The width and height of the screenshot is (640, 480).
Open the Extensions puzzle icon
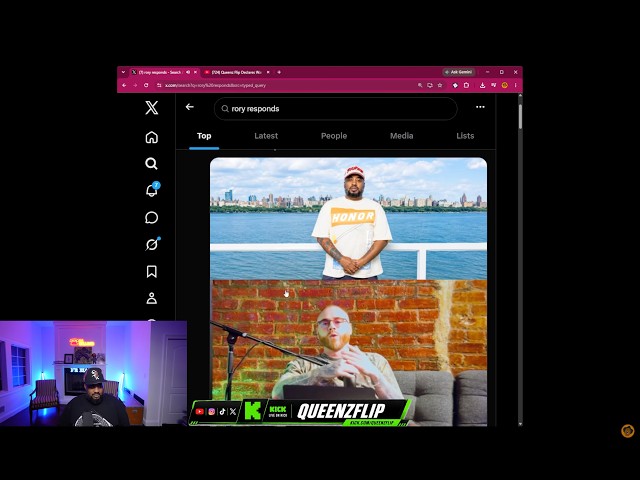(x=467, y=85)
